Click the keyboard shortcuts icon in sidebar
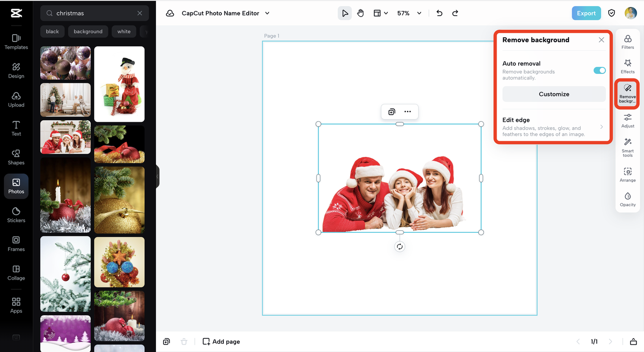The height and width of the screenshot is (352, 644). (16, 337)
